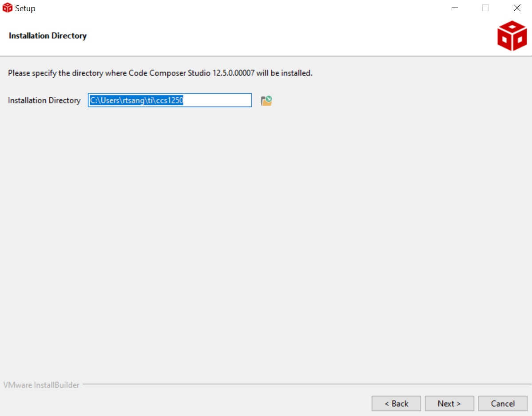Click the TI logo in the top-right corner
The width and height of the screenshot is (532, 416).
tap(512, 35)
